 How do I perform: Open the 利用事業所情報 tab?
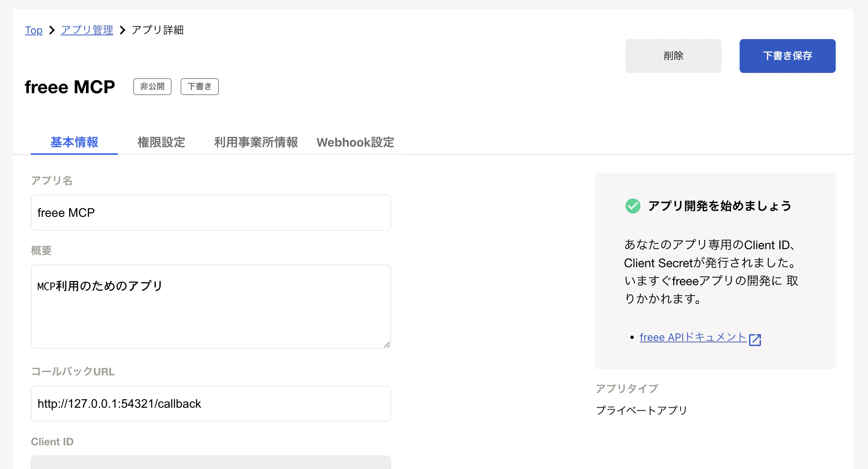click(x=256, y=142)
